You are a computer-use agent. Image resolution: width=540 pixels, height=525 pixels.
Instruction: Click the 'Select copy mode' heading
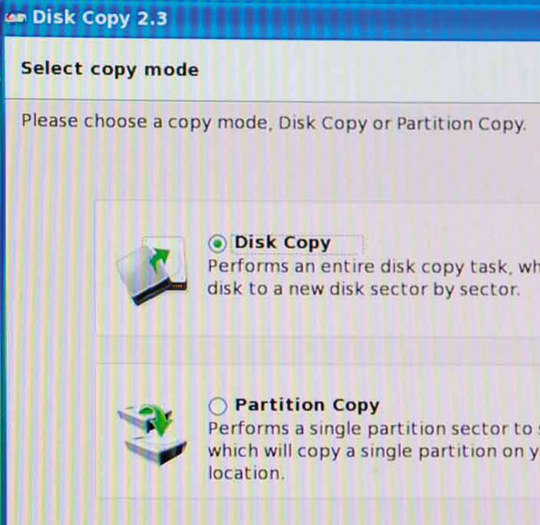pyautogui.click(x=110, y=69)
